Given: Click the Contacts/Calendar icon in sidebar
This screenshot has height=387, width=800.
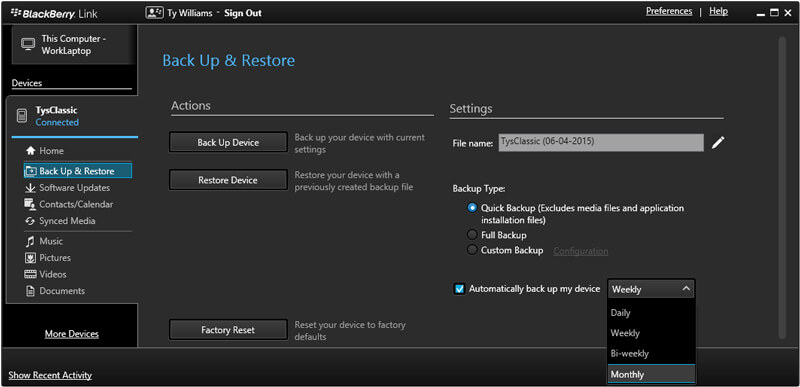Looking at the screenshot, I should (x=31, y=204).
